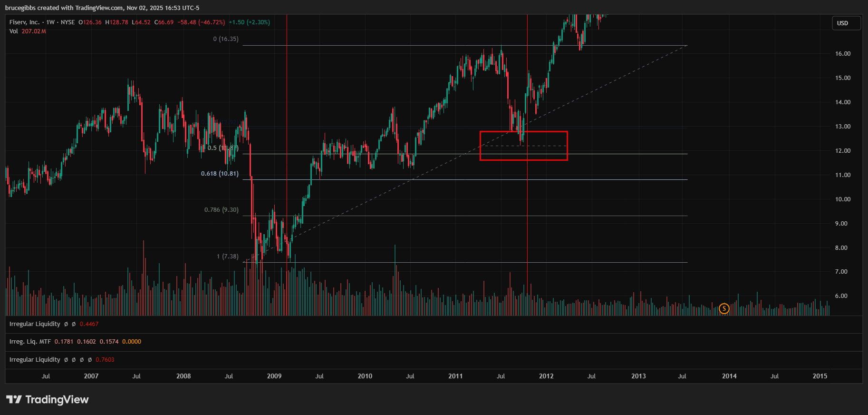
Task: Click the first Irregular Liquidity indicator label
Action: 35,324
